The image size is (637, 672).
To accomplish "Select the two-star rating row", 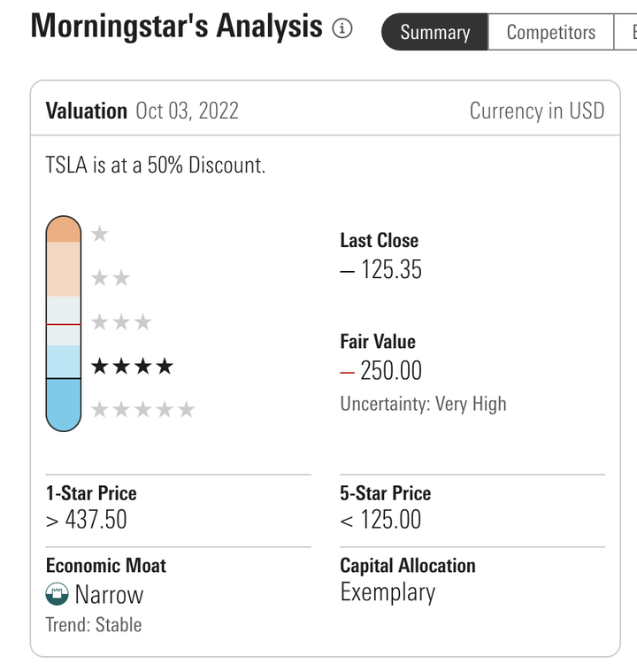I will 111,278.
